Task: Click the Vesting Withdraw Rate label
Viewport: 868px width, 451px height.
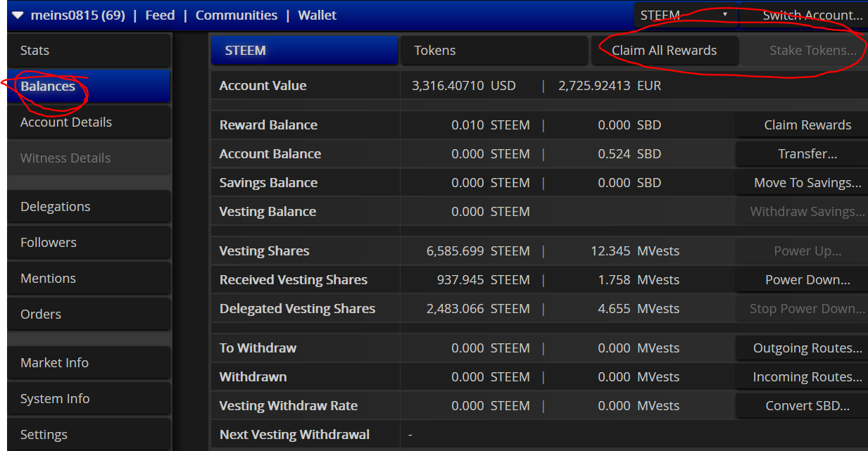Action: pos(288,406)
